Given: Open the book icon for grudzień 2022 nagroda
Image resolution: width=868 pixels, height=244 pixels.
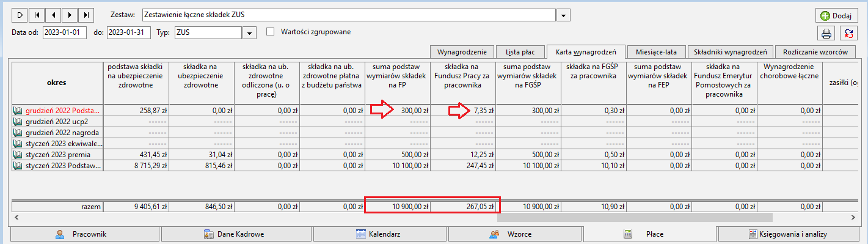Looking at the screenshot, I should click(x=17, y=133).
